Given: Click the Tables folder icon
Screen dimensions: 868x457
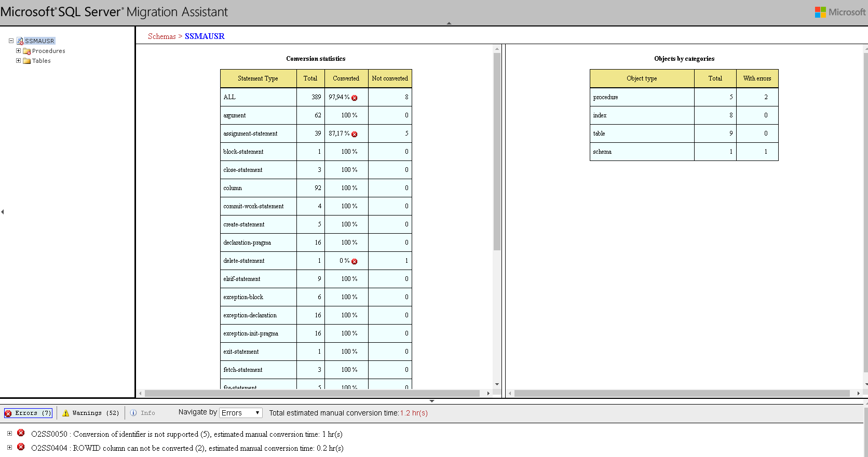Looking at the screenshot, I should point(26,61).
